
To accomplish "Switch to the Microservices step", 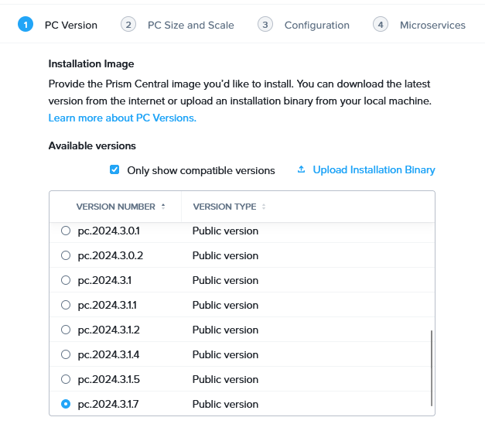I will pos(432,25).
